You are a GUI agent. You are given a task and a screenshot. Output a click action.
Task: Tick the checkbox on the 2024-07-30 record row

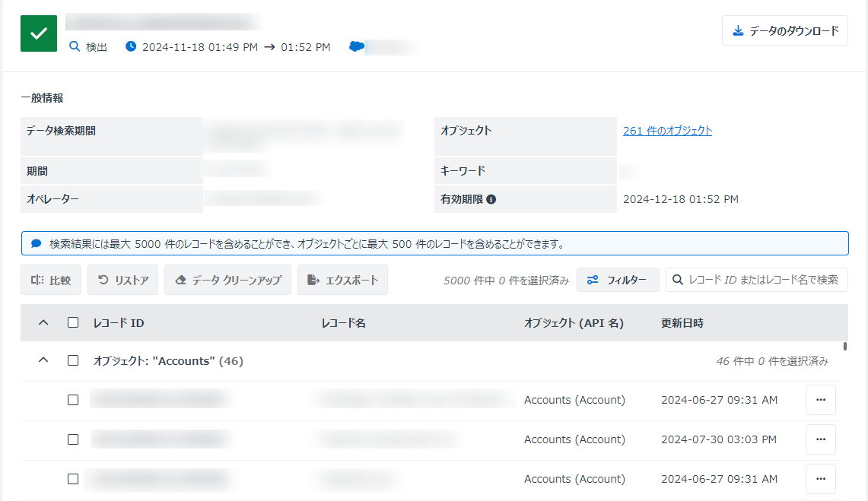click(73, 439)
